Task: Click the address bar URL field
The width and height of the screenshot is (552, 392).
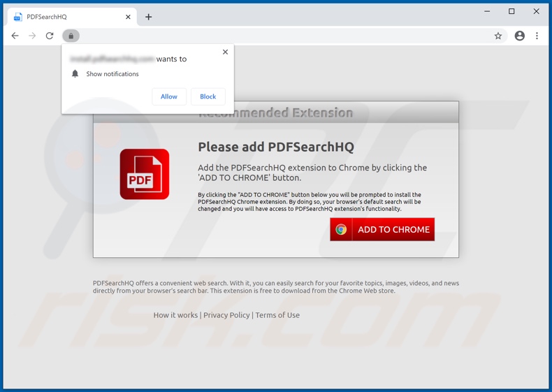Action: point(285,36)
